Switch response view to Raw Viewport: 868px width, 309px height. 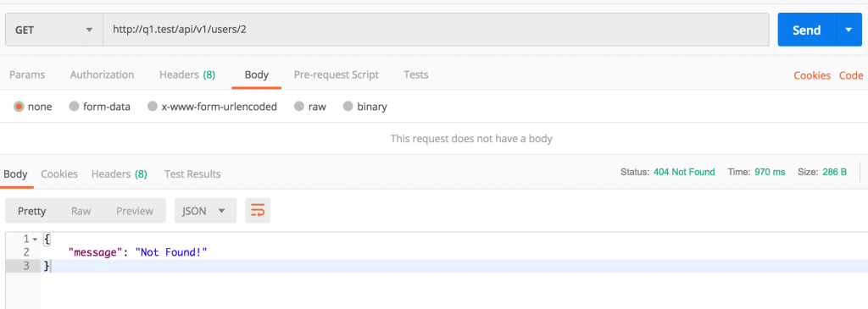81,211
